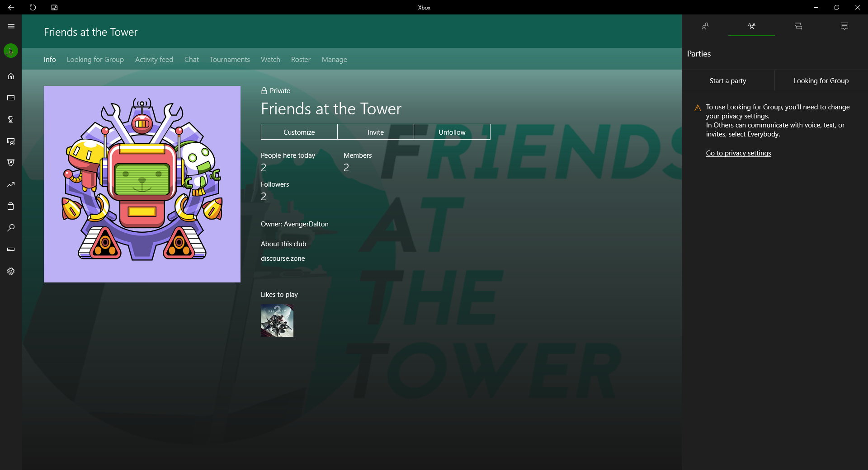Open the Microsoft Store bag icon

pos(11,206)
